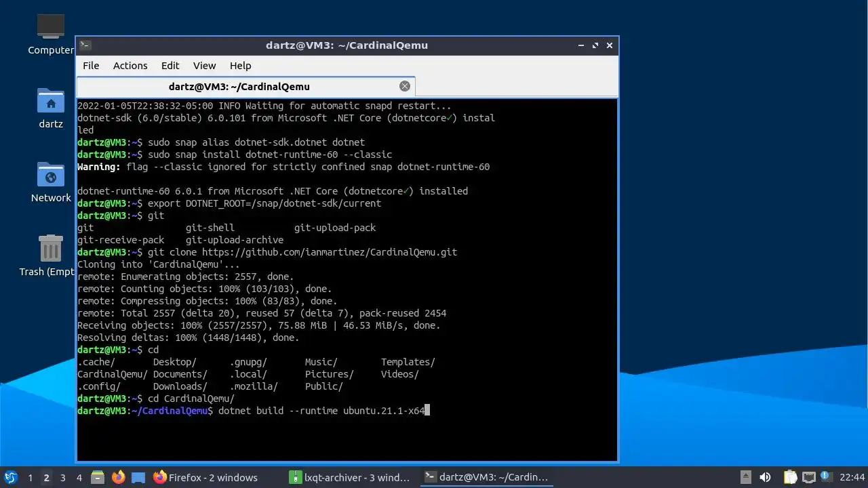Screen dimensions: 868x488
Task: Open the Firefox - 2 windows taskbar group
Action: click(x=205, y=477)
